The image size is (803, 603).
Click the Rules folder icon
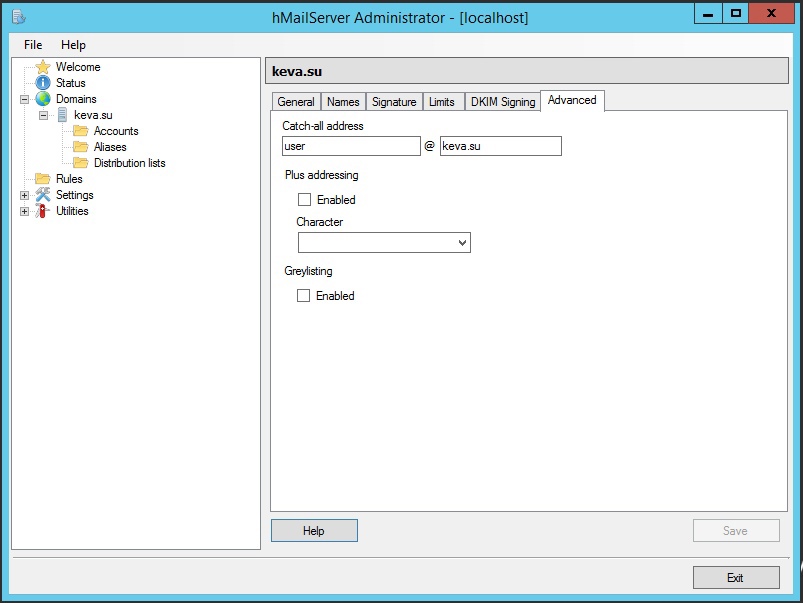tap(43, 178)
